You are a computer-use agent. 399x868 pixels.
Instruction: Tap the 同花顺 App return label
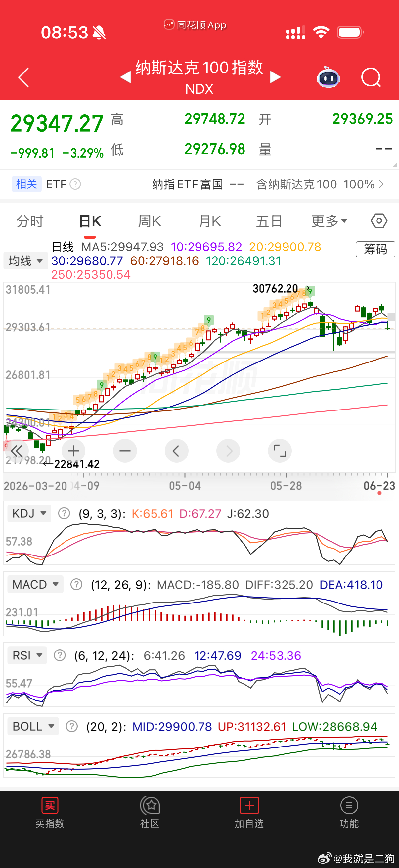195,25
